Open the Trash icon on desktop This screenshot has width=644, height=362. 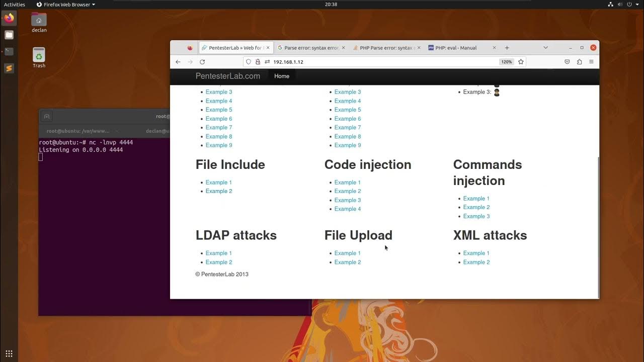click(x=39, y=58)
